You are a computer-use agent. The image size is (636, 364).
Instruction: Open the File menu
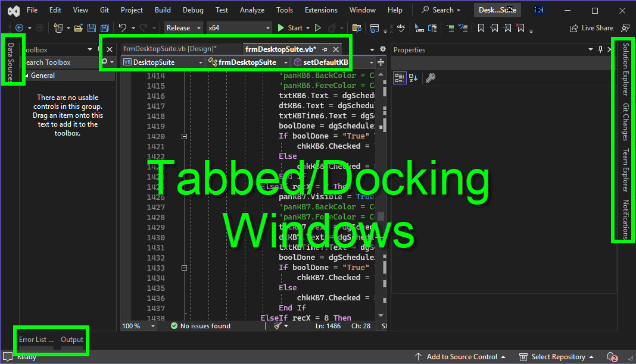(32, 10)
